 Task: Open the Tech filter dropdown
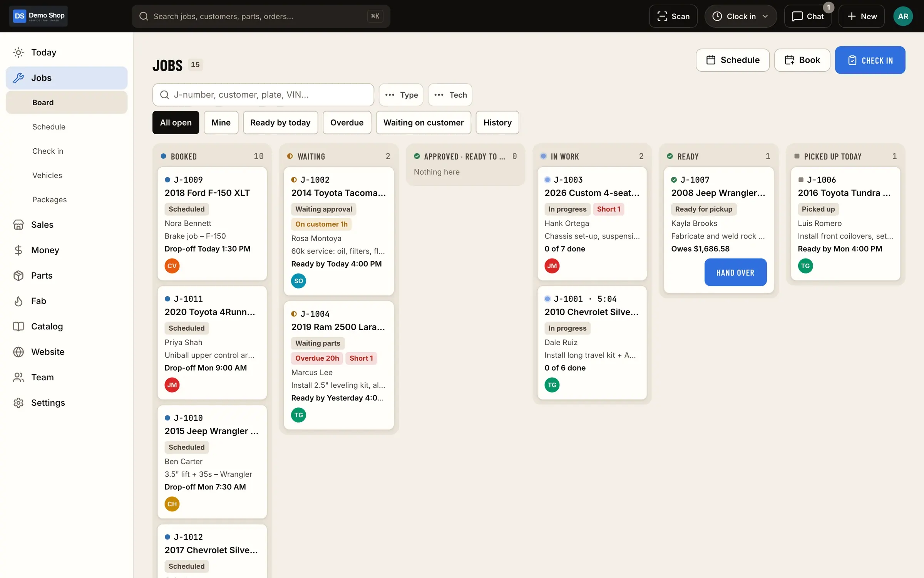pyautogui.click(x=450, y=95)
